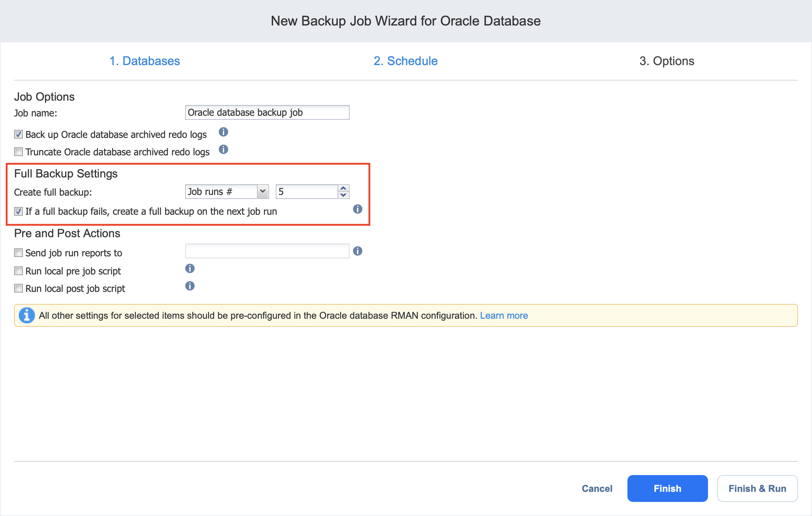The height and width of the screenshot is (516, 812).
Task: Click info icon beside Back up archived redo logs
Action: pos(223,132)
